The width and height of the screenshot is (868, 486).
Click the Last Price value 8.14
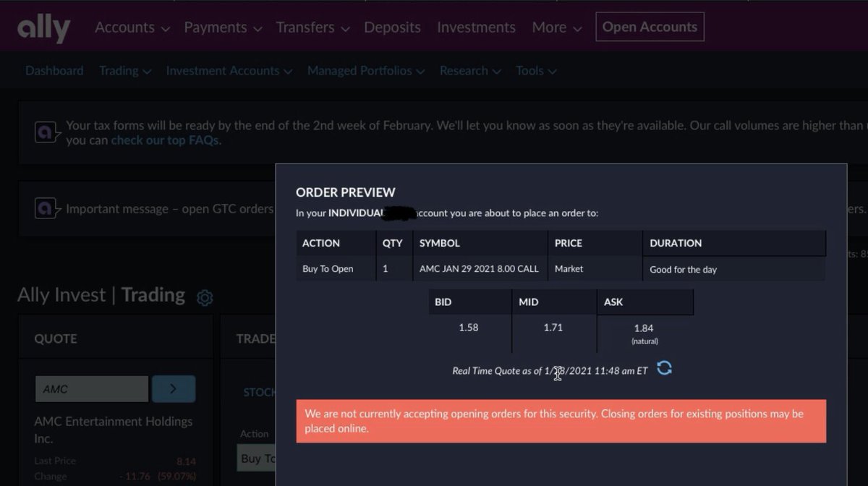(x=186, y=461)
